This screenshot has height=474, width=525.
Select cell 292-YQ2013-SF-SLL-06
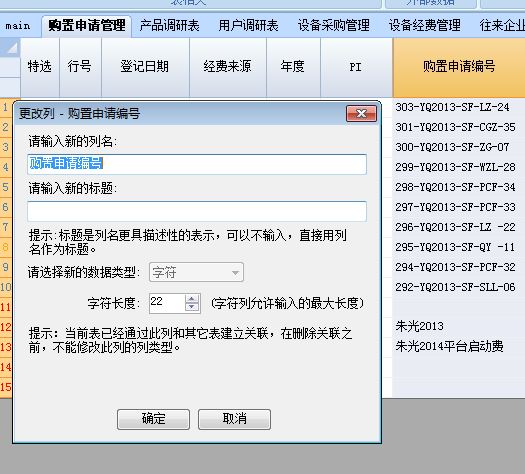[459, 287]
